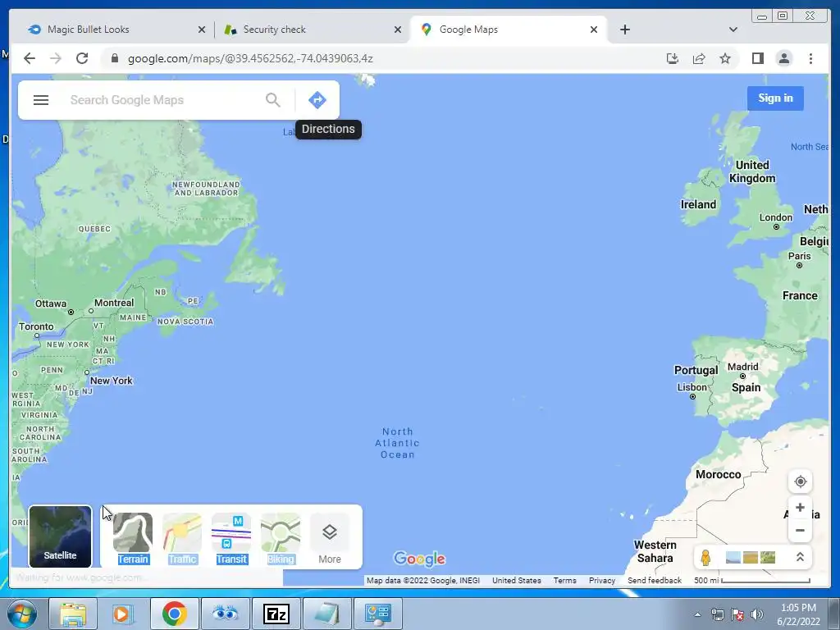Click the London label on the map
The width and height of the screenshot is (840, 630).
pyautogui.click(x=775, y=217)
